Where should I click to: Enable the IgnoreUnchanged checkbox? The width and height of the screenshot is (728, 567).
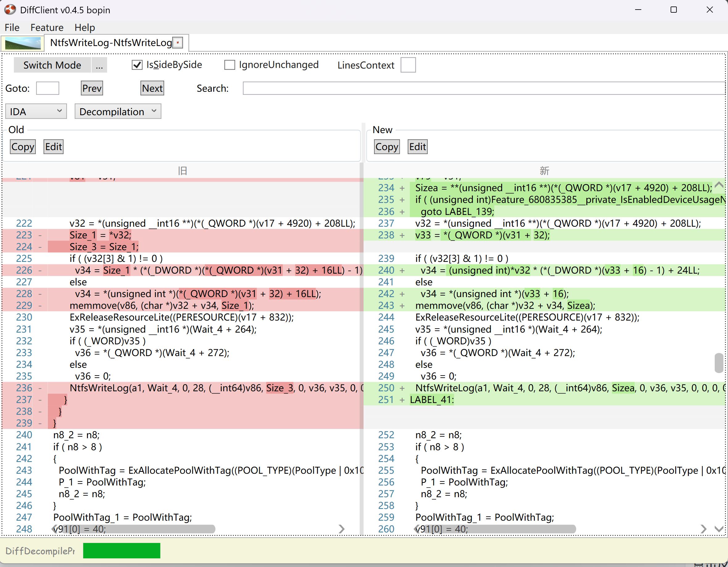tap(229, 65)
